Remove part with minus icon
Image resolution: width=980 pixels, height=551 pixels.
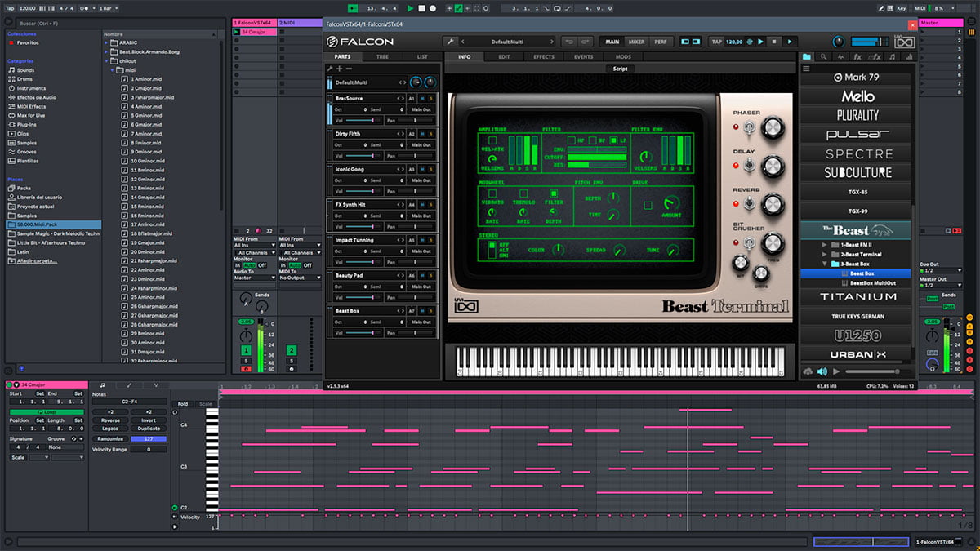[349, 69]
